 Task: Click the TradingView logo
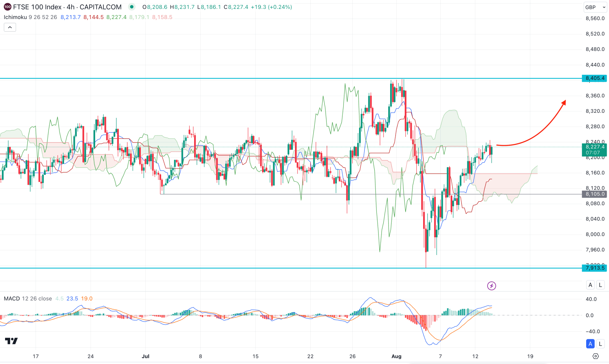(x=11, y=341)
